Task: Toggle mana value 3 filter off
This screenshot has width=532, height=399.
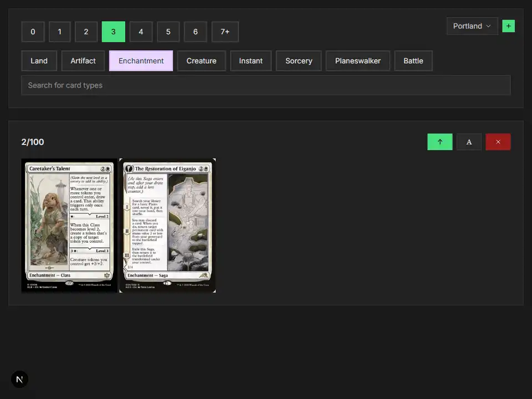Action: 113,32
